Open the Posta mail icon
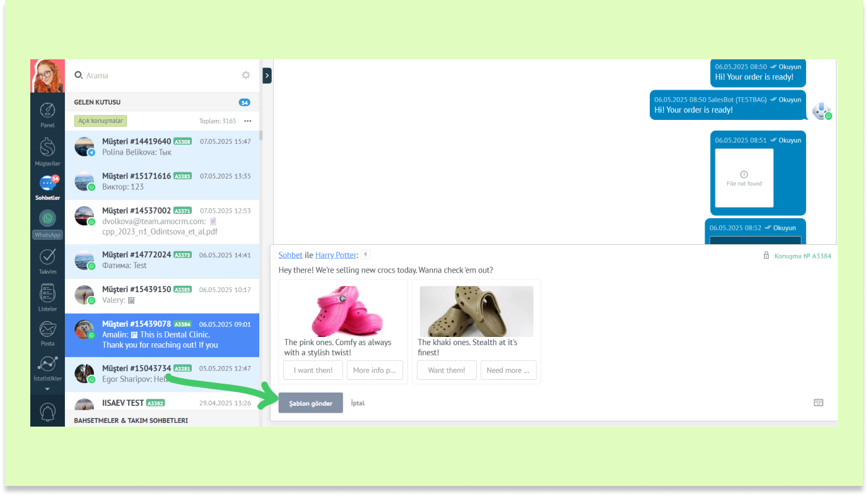 (47, 329)
